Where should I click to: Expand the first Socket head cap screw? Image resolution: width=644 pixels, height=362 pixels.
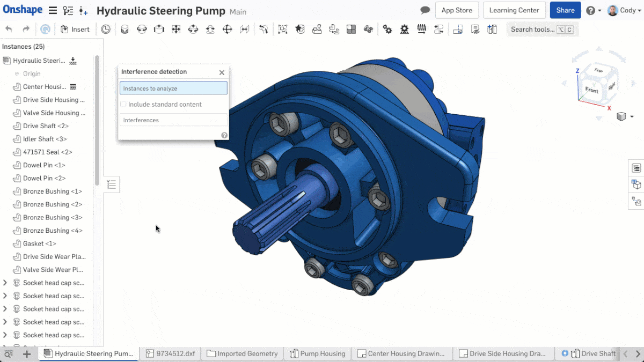point(5,283)
